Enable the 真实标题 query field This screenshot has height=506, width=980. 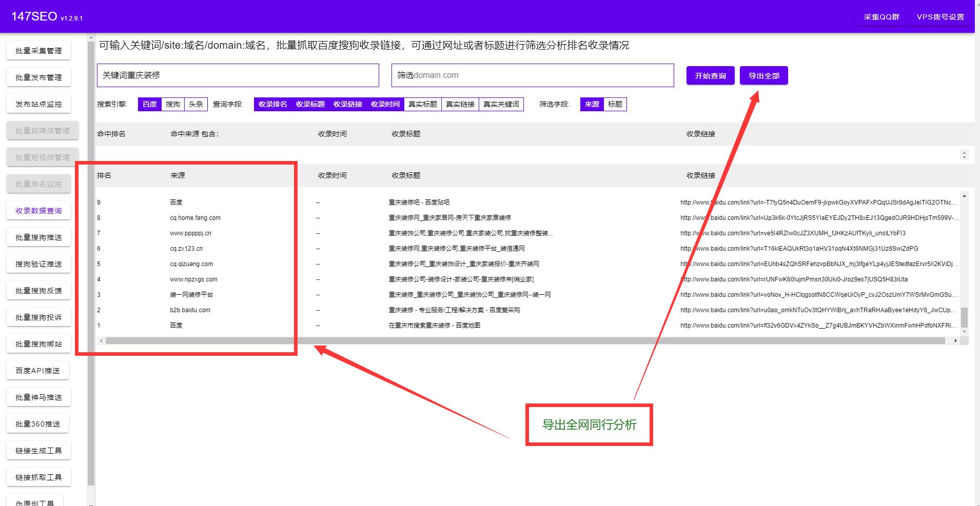coord(422,104)
